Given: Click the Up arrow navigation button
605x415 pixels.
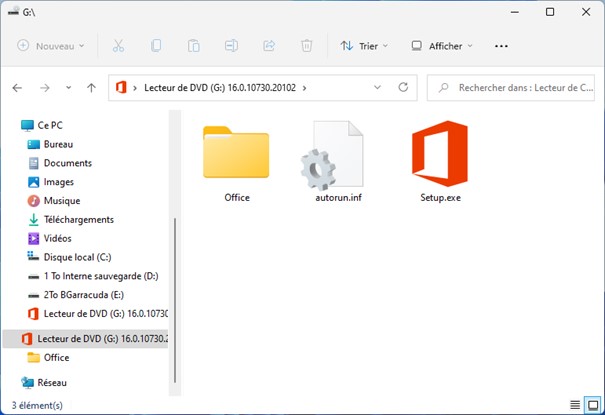Looking at the screenshot, I should pyautogui.click(x=91, y=88).
